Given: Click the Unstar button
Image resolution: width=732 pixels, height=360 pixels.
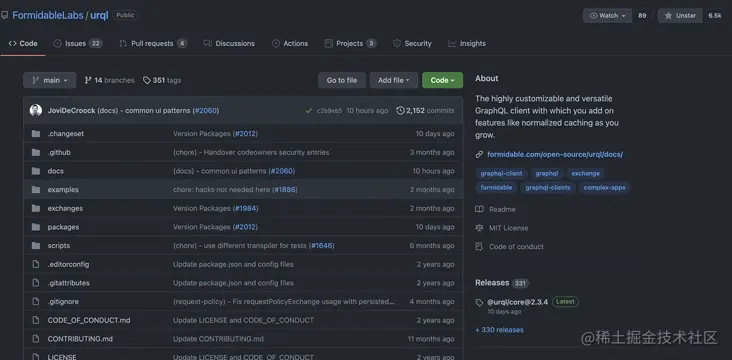Looking at the screenshot, I should tap(680, 15).
